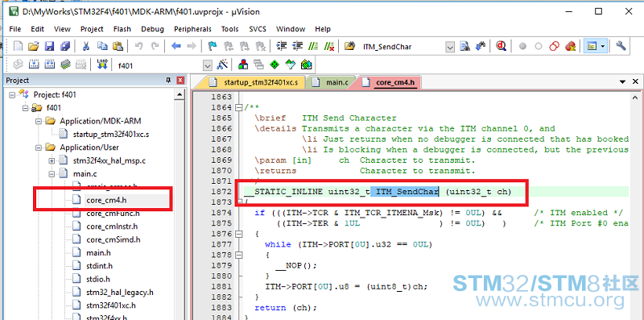Open the find text ITM_SendChar dropdown
The height and width of the screenshot is (320, 644).
point(450,47)
